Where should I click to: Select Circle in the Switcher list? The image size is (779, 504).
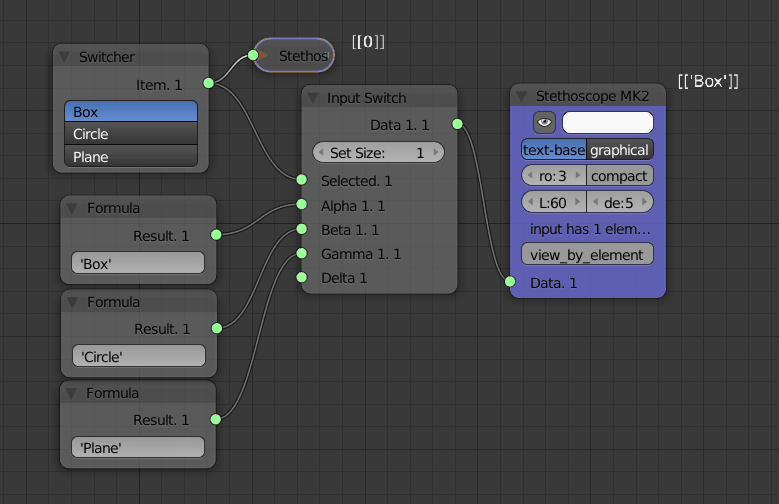point(131,134)
